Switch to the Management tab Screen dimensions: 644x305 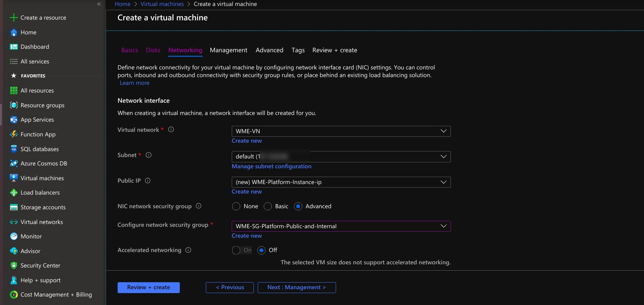228,50
